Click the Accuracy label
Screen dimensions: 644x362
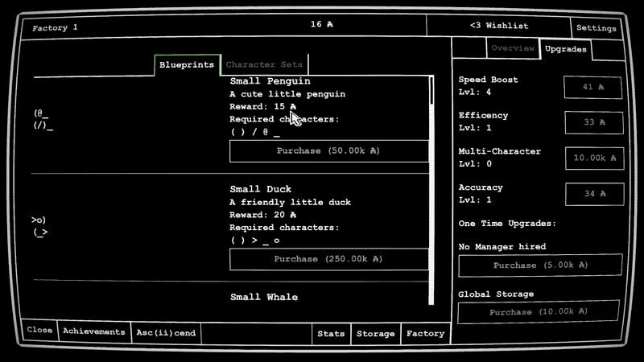481,187
